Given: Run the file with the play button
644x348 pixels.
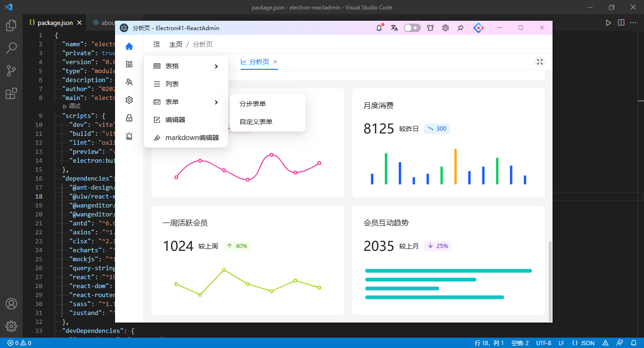Looking at the screenshot, I should (x=608, y=23).
